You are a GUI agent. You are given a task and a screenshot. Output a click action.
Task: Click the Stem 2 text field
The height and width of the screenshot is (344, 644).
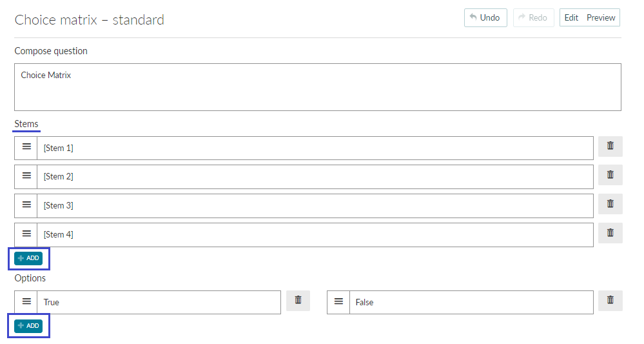pos(315,177)
